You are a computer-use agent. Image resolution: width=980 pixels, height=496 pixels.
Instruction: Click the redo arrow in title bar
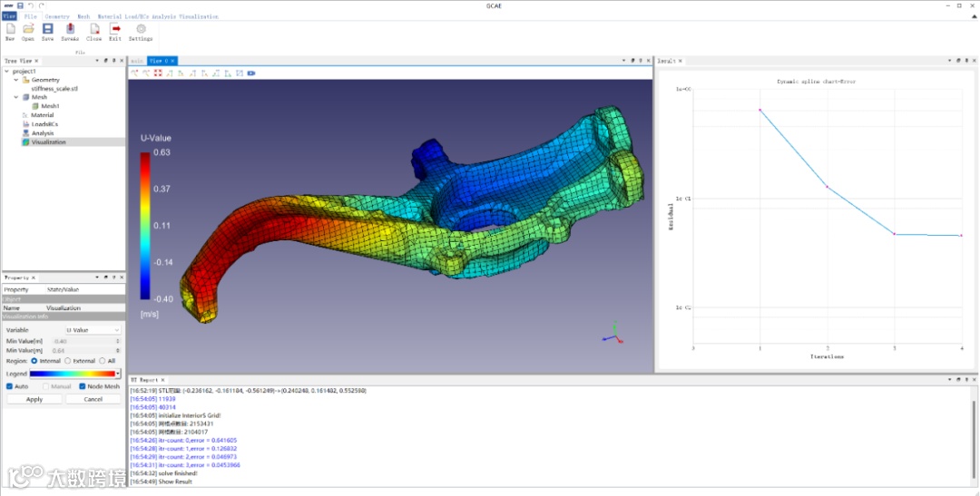(41, 5)
